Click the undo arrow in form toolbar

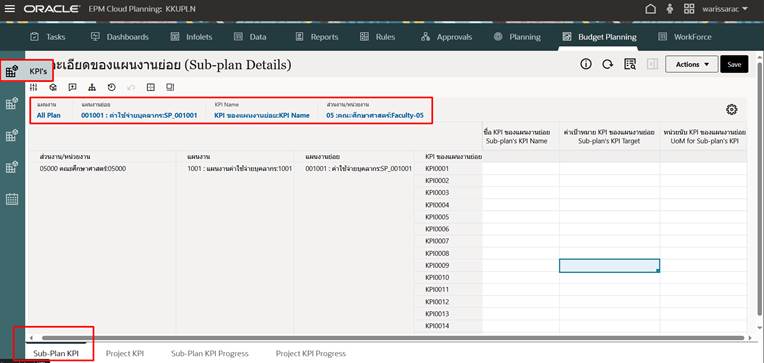coord(131,87)
